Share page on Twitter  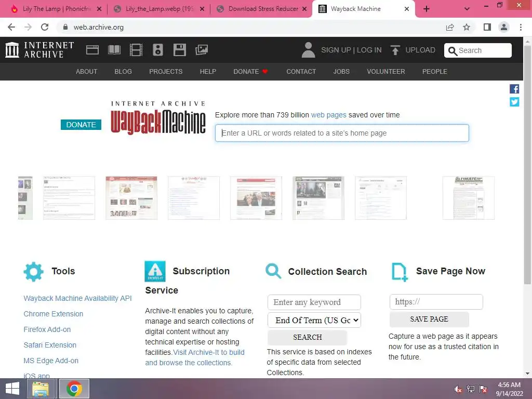click(x=514, y=102)
